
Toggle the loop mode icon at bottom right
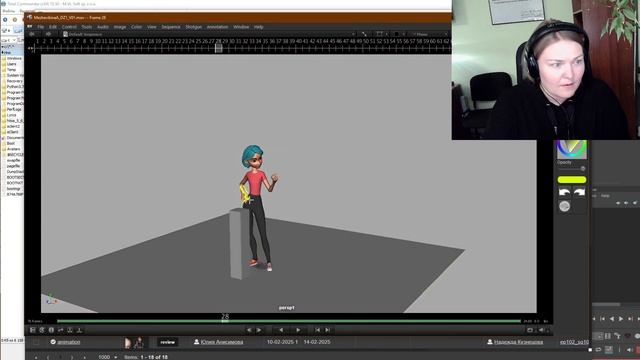[530, 330]
